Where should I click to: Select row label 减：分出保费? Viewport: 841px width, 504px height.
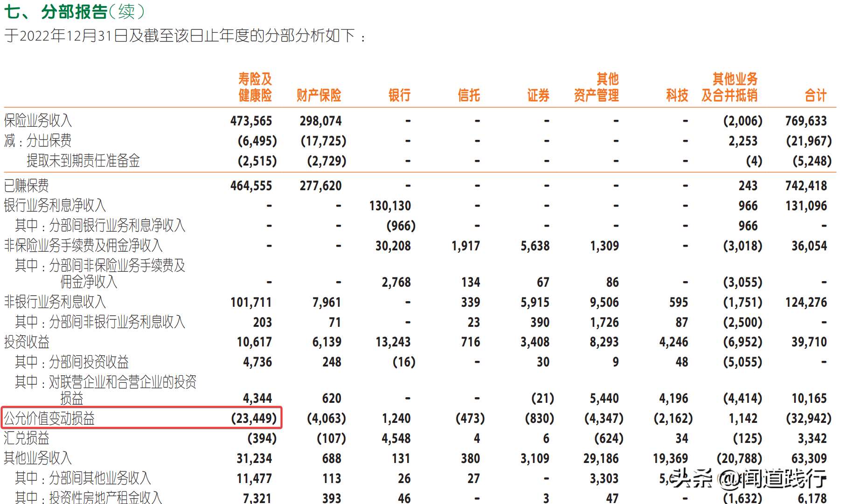pyautogui.click(x=38, y=140)
